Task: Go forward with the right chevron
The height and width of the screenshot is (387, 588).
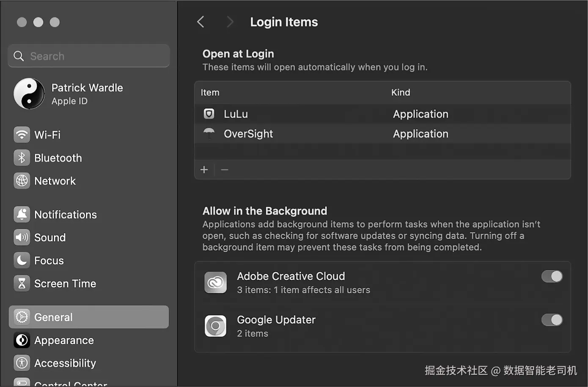Action: (x=230, y=22)
